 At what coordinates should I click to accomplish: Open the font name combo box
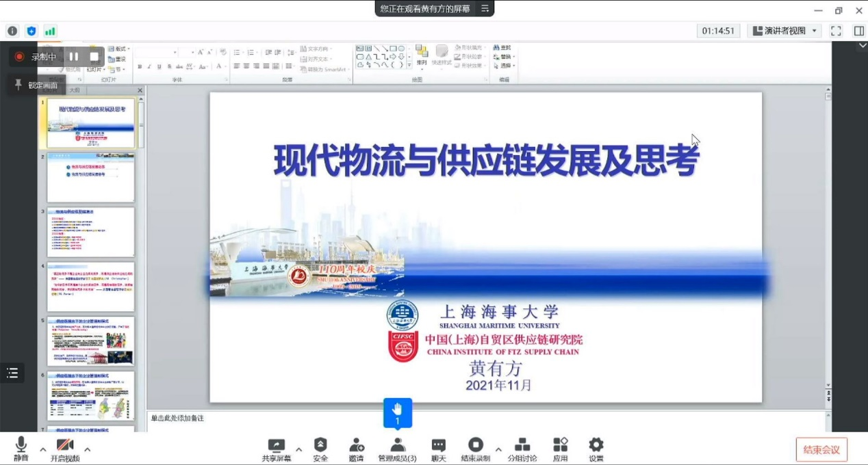coord(156,52)
